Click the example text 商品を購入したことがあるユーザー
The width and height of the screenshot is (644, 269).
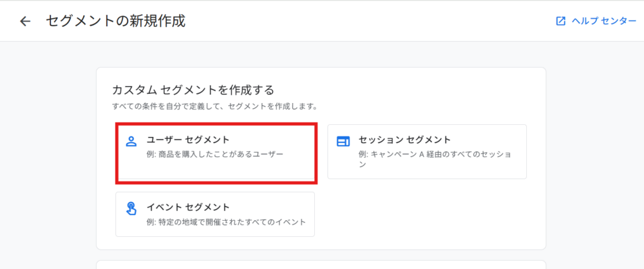[215, 155]
